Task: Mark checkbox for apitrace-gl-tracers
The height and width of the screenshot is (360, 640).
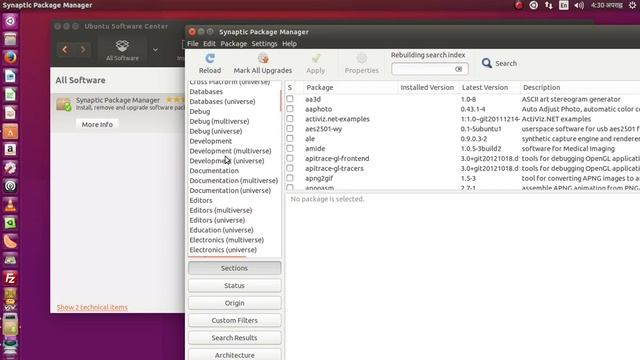Action: pyautogui.click(x=290, y=168)
